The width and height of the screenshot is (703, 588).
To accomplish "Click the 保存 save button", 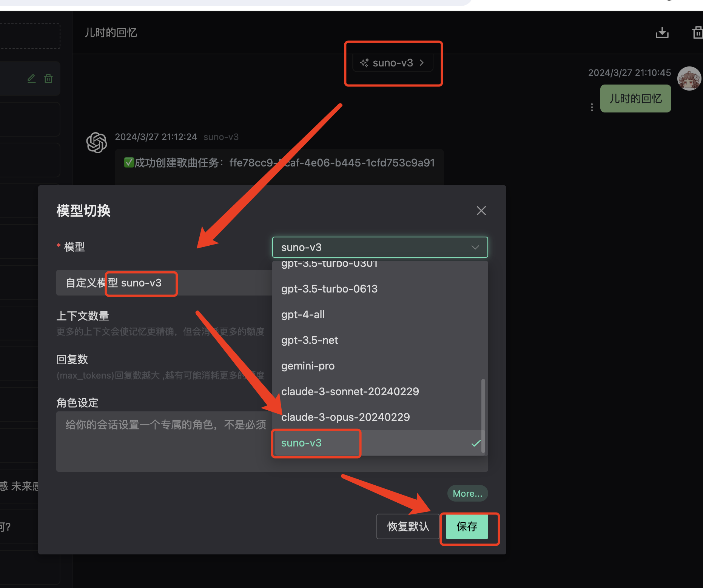I will tap(467, 527).
